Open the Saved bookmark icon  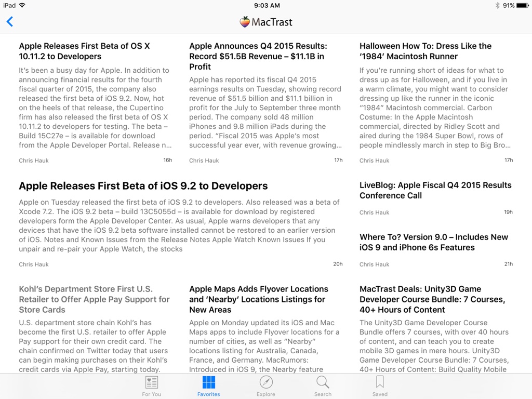coord(380,383)
